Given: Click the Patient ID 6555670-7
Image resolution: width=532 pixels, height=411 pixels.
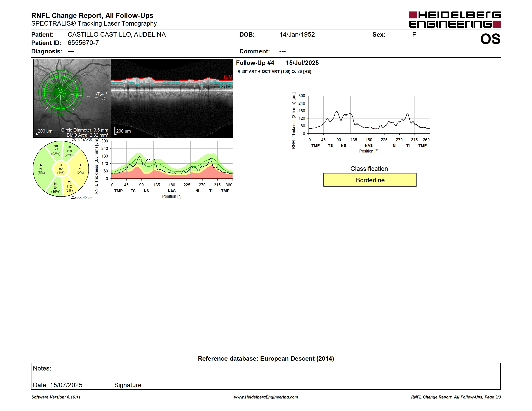Looking at the screenshot, I should [83, 43].
